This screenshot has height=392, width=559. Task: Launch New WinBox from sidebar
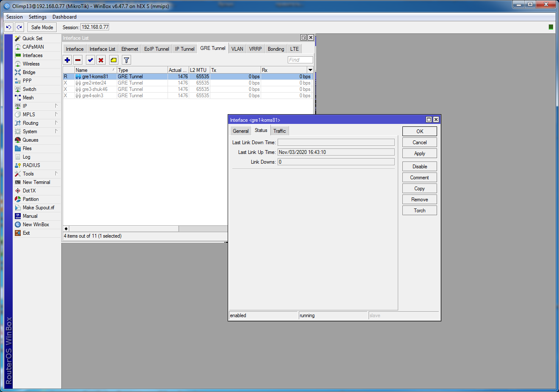[x=37, y=225]
